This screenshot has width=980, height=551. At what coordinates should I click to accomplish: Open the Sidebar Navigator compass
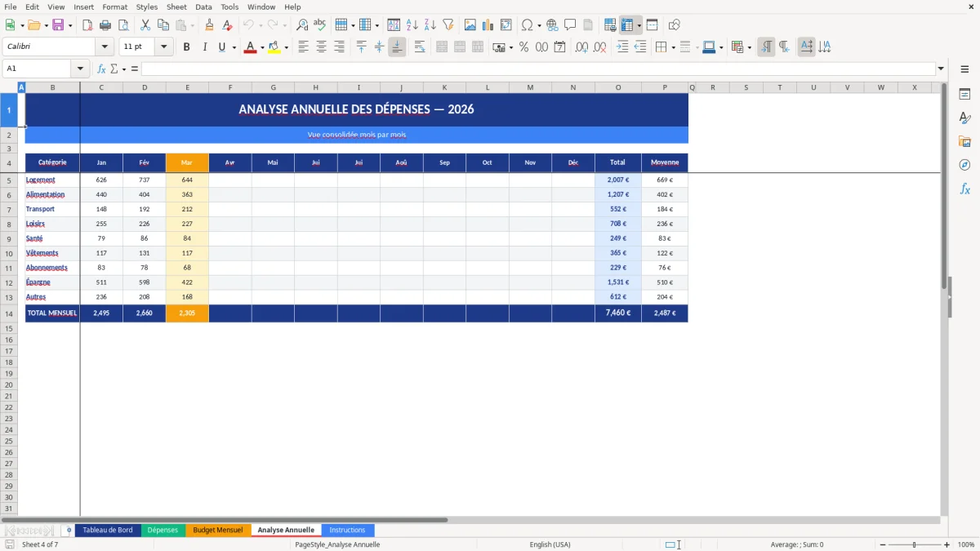(965, 166)
